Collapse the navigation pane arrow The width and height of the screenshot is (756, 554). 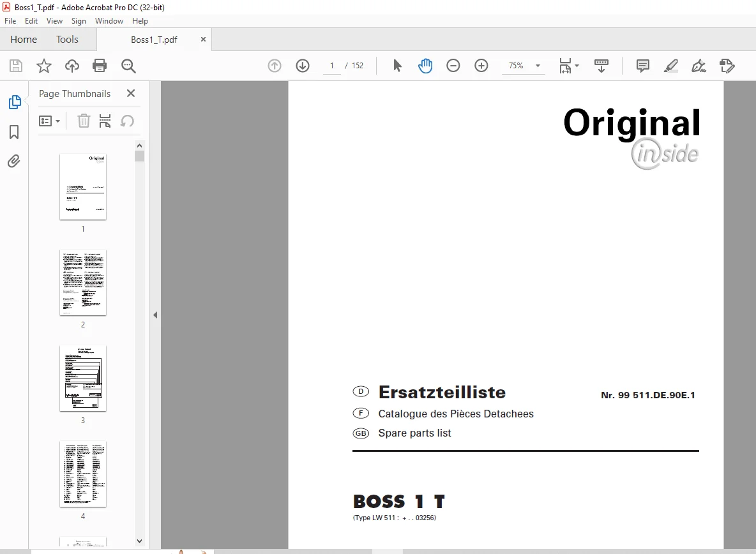pos(155,315)
